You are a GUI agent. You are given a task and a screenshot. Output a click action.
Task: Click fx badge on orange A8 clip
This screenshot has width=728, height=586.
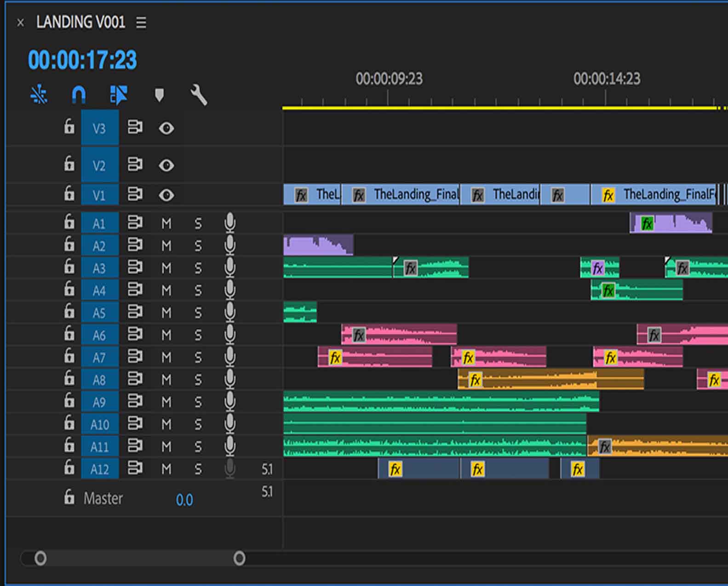[475, 380]
